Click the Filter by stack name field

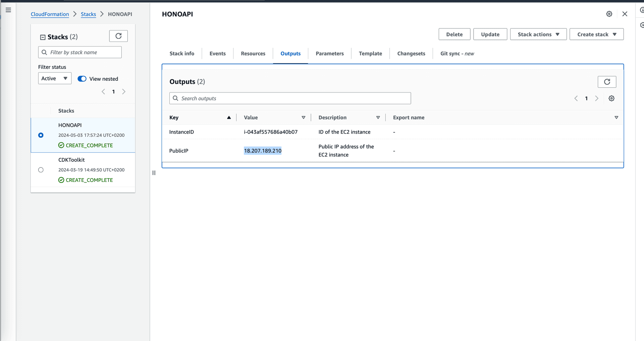80,52
